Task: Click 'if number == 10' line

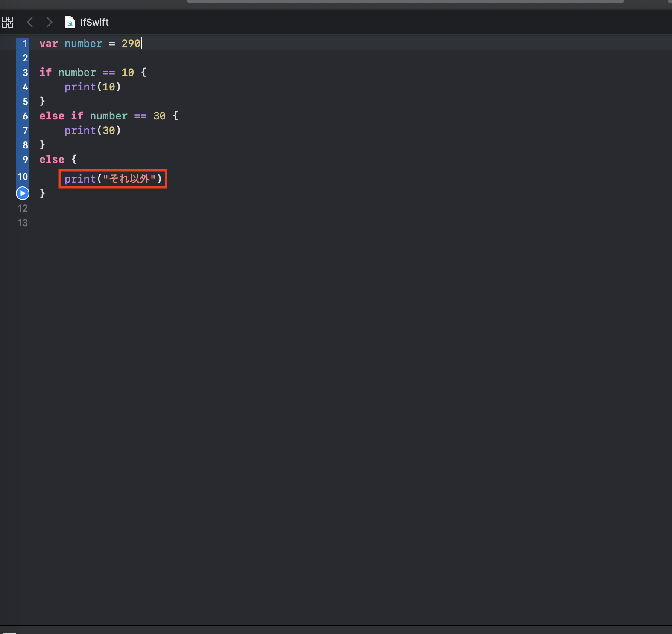Action: point(93,73)
